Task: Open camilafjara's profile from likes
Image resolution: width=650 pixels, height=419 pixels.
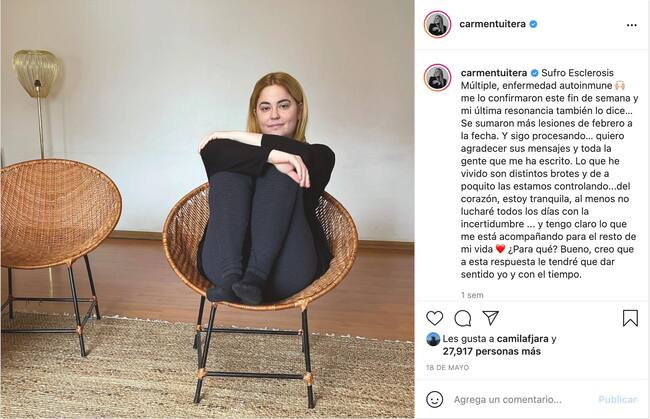Action: pyautogui.click(x=522, y=339)
